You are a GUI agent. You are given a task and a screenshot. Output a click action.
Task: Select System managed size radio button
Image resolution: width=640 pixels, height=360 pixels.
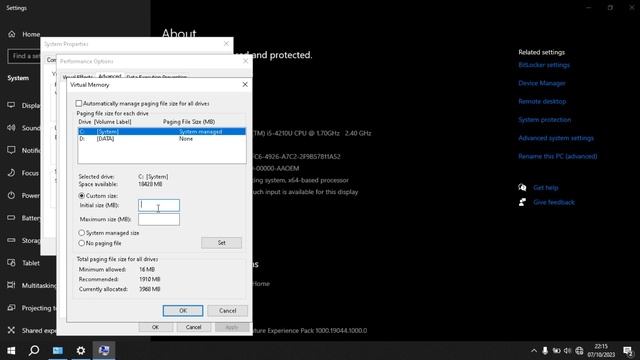click(82, 233)
